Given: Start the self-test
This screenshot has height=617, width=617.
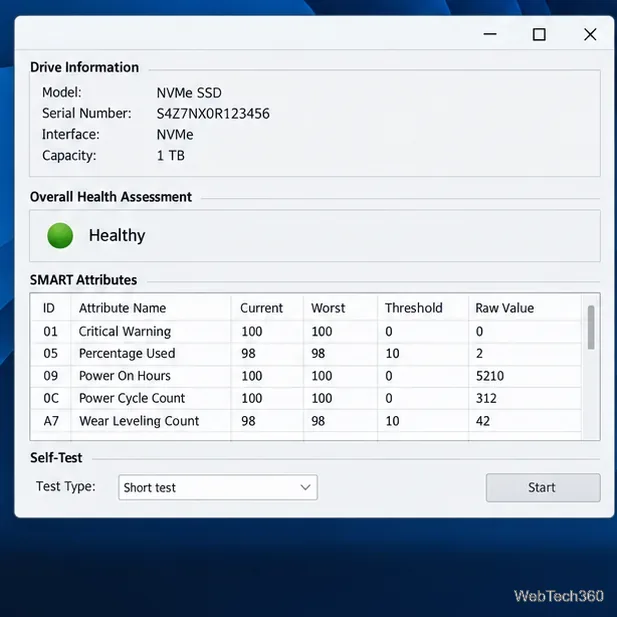Looking at the screenshot, I should (543, 488).
